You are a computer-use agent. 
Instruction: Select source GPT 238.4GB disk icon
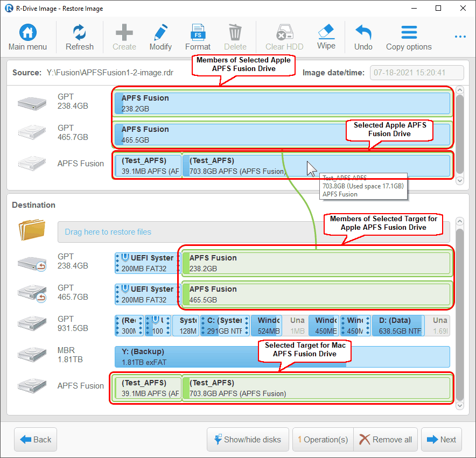pos(32,103)
